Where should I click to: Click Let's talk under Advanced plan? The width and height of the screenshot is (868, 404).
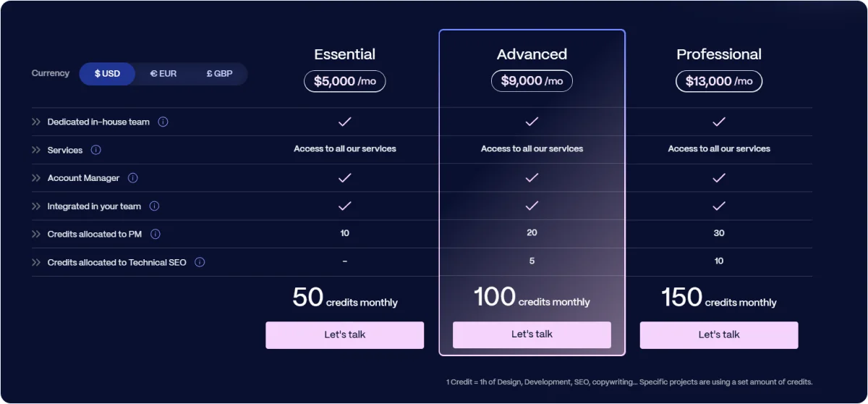coord(532,334)
